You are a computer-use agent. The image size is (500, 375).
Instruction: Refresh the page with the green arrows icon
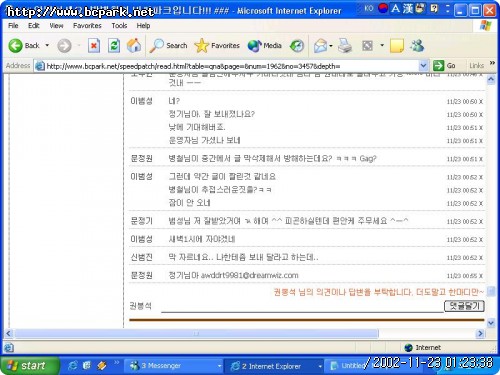tap(114, 46)
